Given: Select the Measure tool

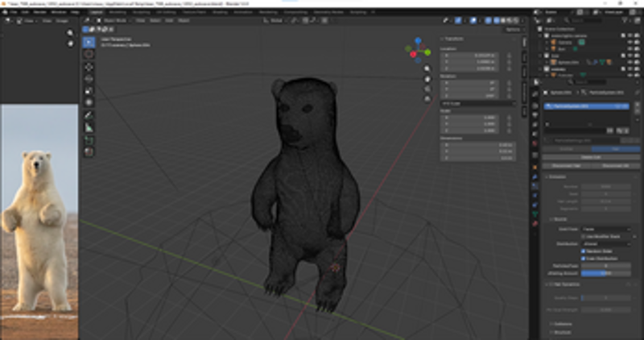Looking at the screenshot, I should (89, 128).
